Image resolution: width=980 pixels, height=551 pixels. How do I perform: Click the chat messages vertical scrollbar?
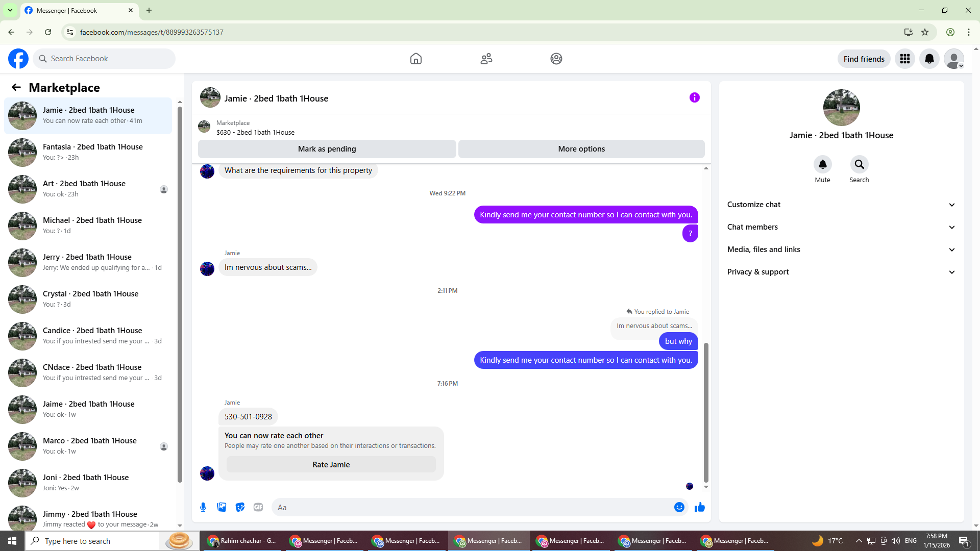[706, 412]
